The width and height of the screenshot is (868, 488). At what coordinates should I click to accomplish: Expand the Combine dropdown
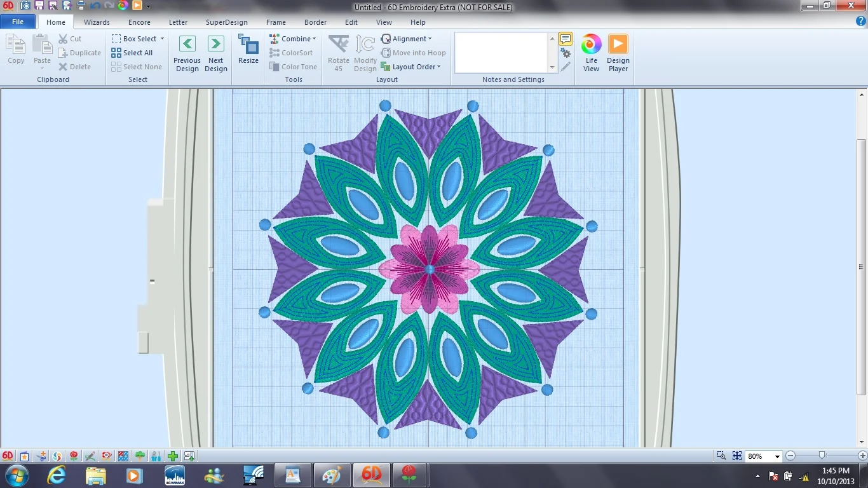[x=314, y=39]
